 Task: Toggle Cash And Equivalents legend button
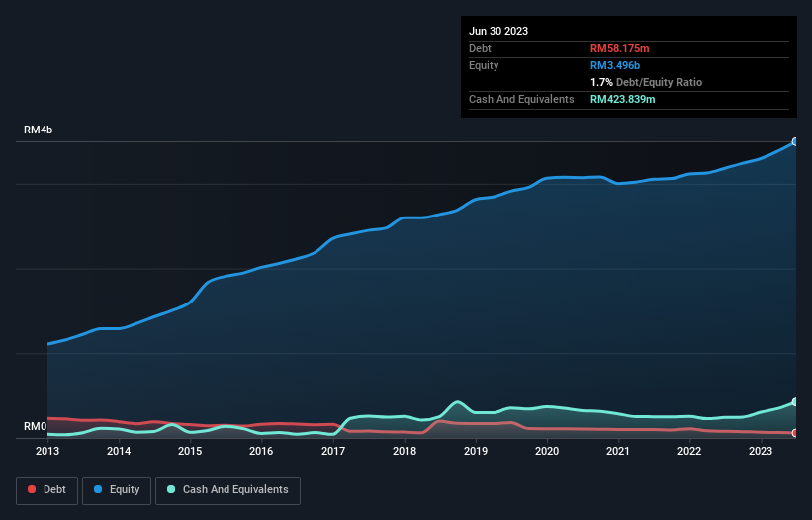click(227, 490)
